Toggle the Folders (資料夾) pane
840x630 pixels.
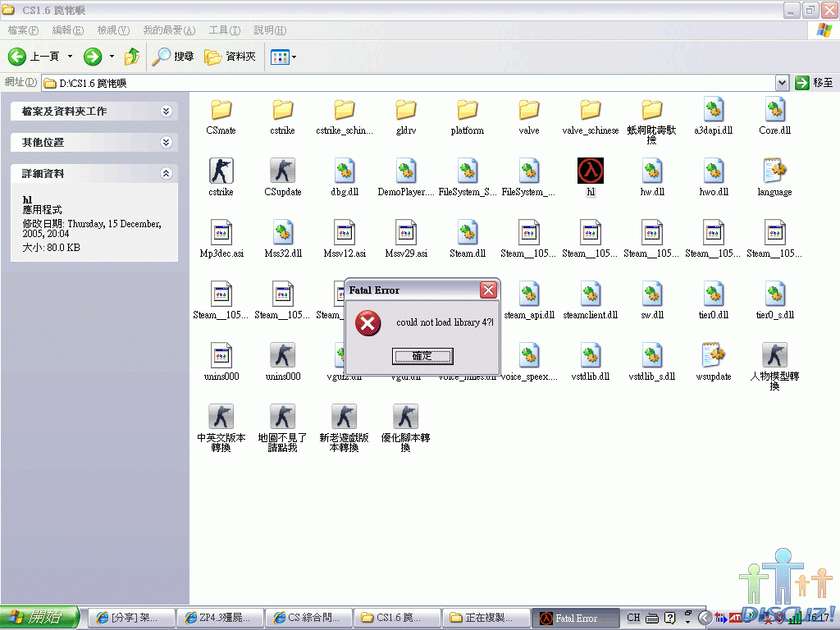coord(231,57)
